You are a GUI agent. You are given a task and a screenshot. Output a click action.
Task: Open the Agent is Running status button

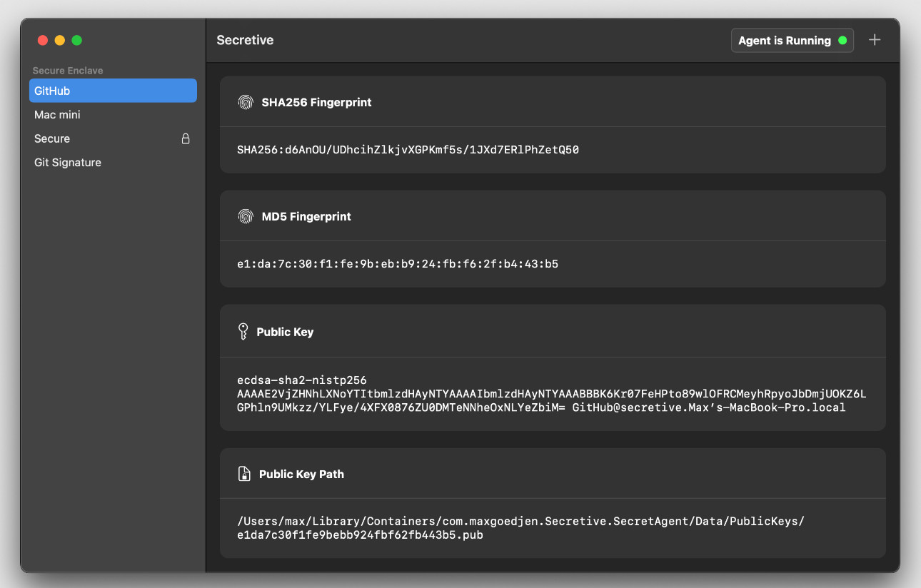[792, 40]
